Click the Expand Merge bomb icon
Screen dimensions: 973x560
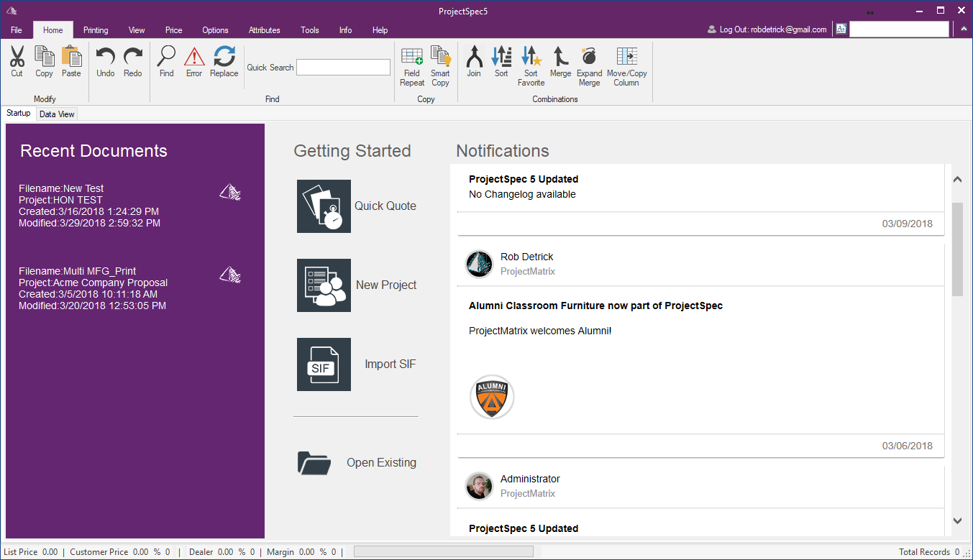click(589, 56)
